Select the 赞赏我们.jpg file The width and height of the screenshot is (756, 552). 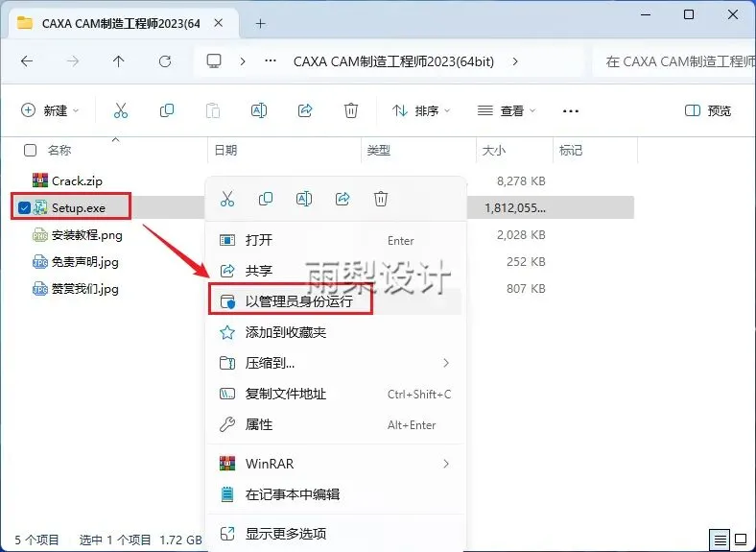coord(84,289)
